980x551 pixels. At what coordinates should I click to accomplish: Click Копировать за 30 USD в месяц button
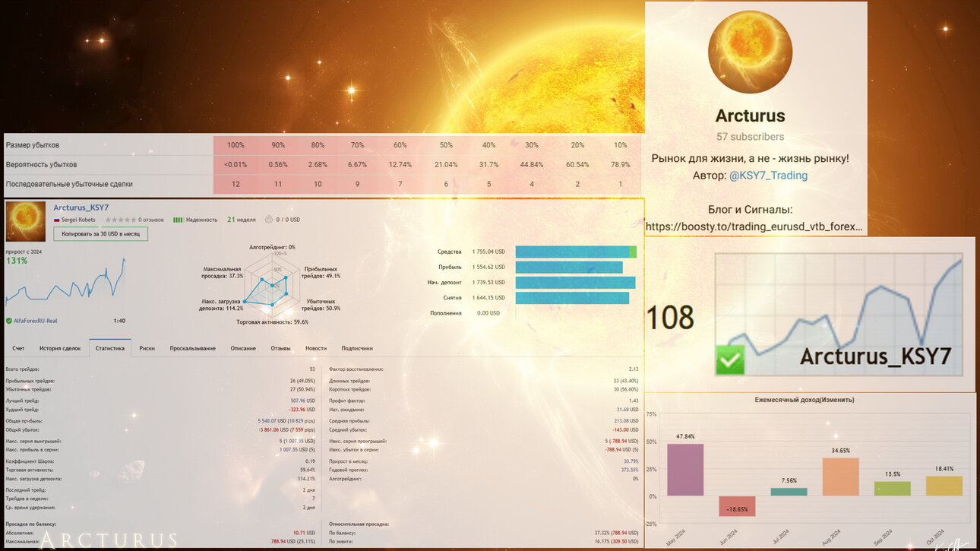coord(100,234)
